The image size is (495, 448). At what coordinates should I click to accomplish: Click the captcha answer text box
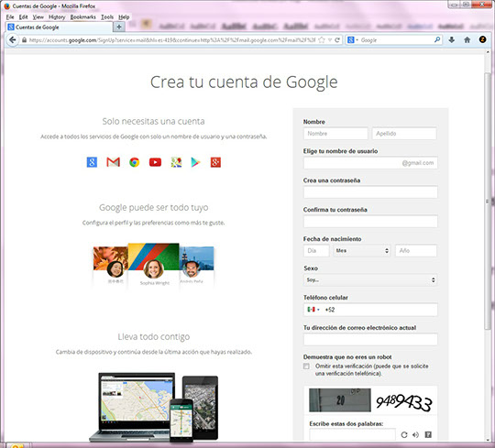click(352, 434)
